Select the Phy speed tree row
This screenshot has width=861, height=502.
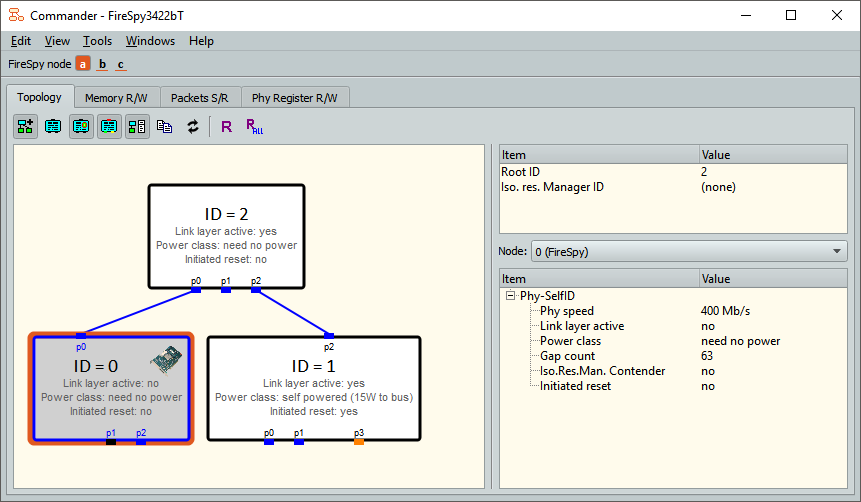point(673,311)
